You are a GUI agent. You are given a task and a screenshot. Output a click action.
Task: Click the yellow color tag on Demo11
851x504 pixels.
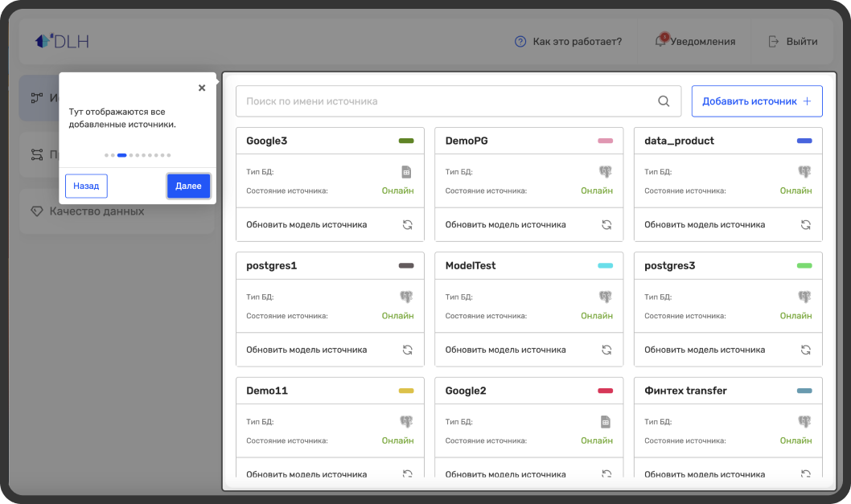(x=406, y=391)
